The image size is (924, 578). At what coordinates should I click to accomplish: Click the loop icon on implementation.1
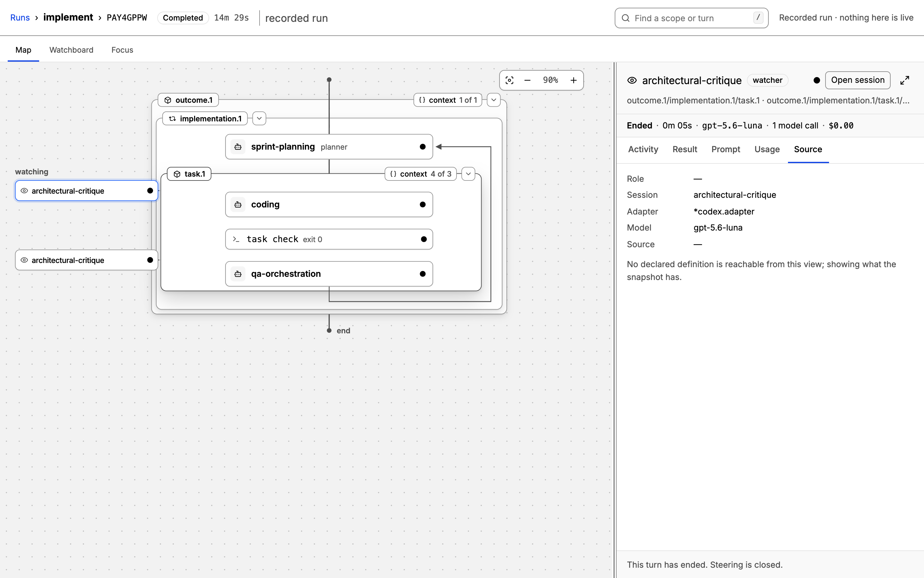click(x=173, y=118)
